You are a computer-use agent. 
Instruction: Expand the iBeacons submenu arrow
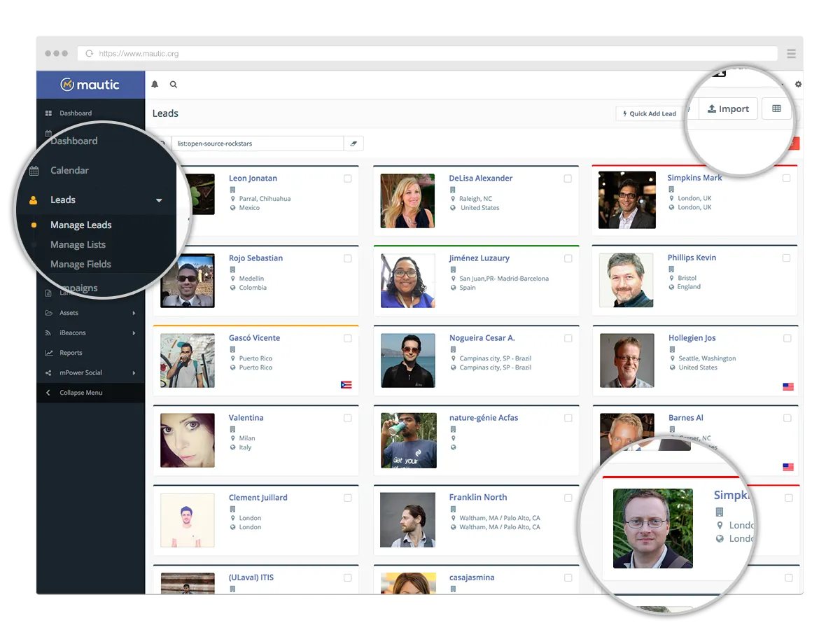(x=134, y=333)
